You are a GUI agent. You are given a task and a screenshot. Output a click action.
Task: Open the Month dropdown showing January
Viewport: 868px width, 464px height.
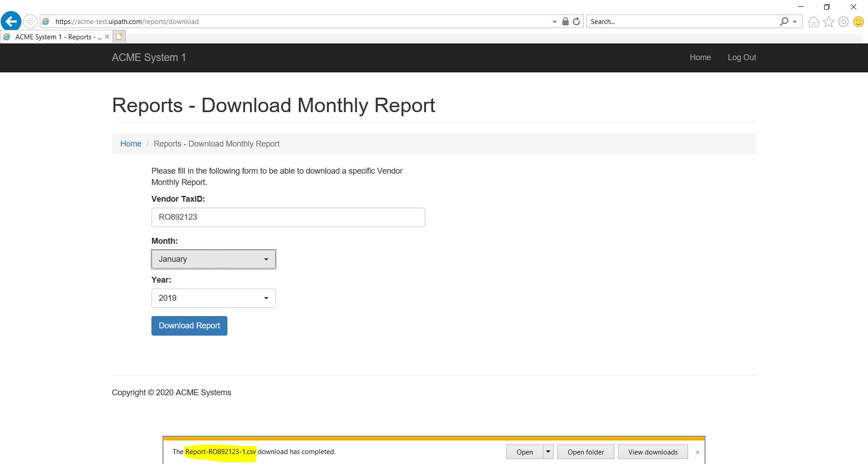tap(213, 259)
